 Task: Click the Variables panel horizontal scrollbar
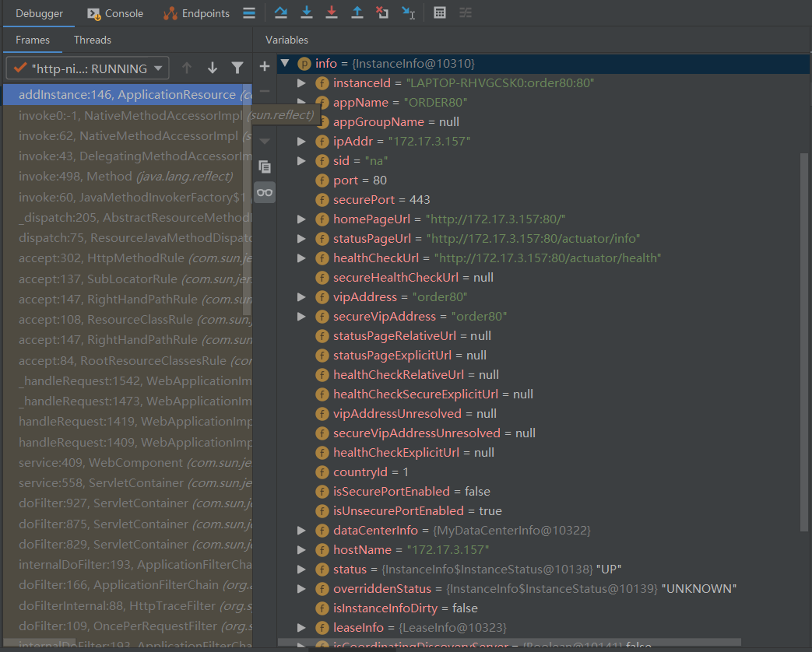point(509,642)
